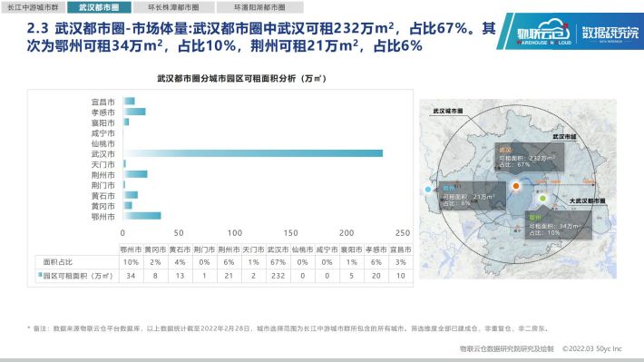Click the 荆州市 bar in the chart
The width and height of the screenshot is (644, 362).
[x=135, y=174]
